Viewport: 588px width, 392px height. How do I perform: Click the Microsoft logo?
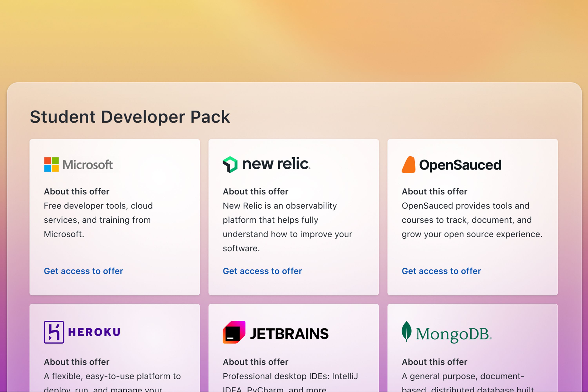pos(78,164)
